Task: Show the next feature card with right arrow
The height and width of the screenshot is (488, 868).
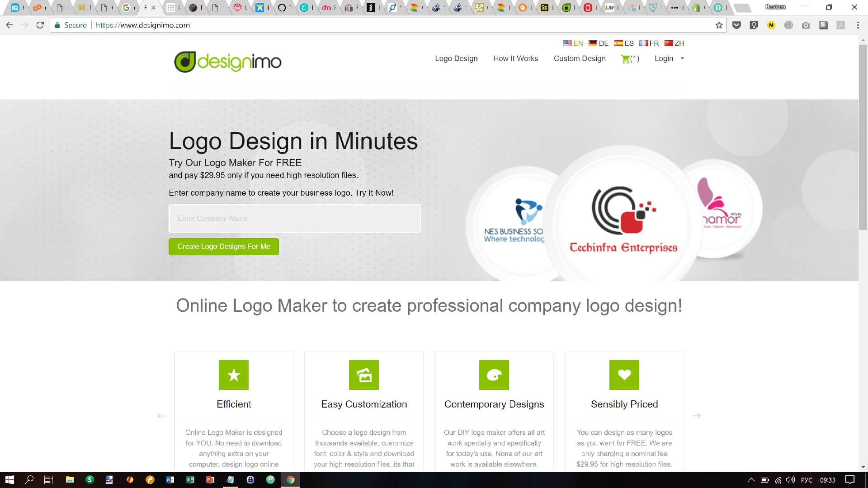Action: point(697,416)
